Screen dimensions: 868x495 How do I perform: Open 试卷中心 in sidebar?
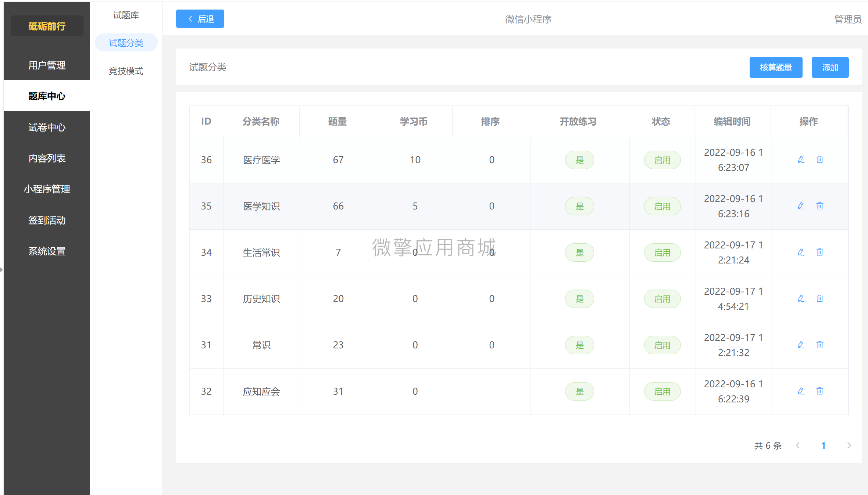click(x=47, y=127)
